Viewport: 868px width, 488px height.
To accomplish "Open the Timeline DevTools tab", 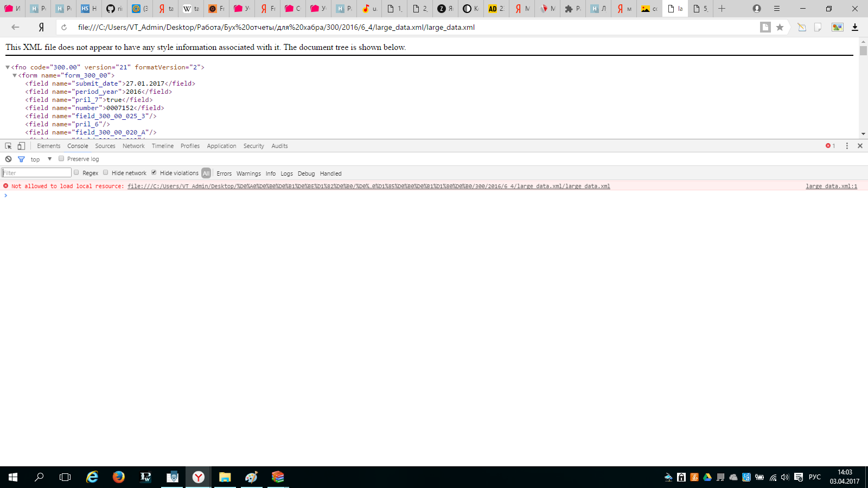I will (163, 146).
